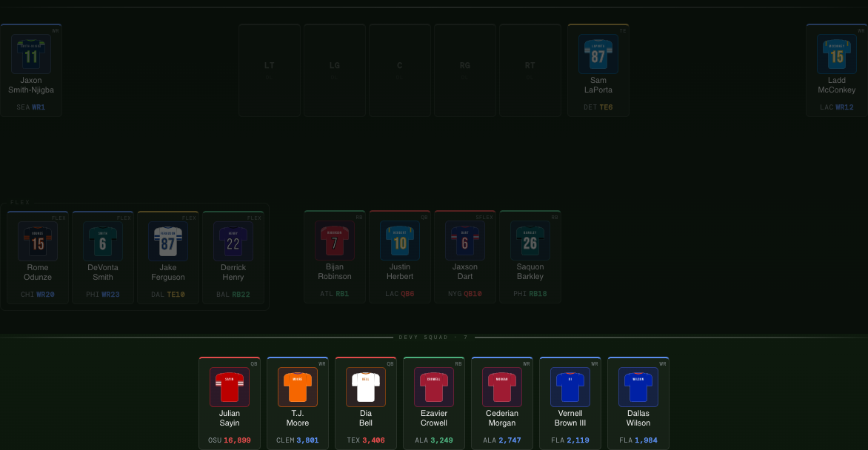Click the SEA WR1 rank label
This screenshot has height=450, width=868.
[31, 107]
